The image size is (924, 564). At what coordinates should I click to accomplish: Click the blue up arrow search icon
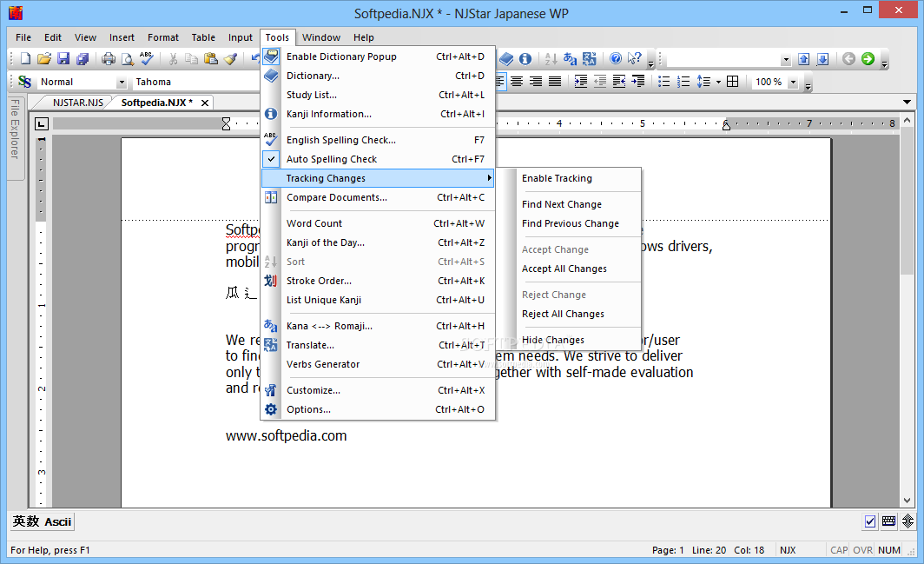(x=804, y=58)
